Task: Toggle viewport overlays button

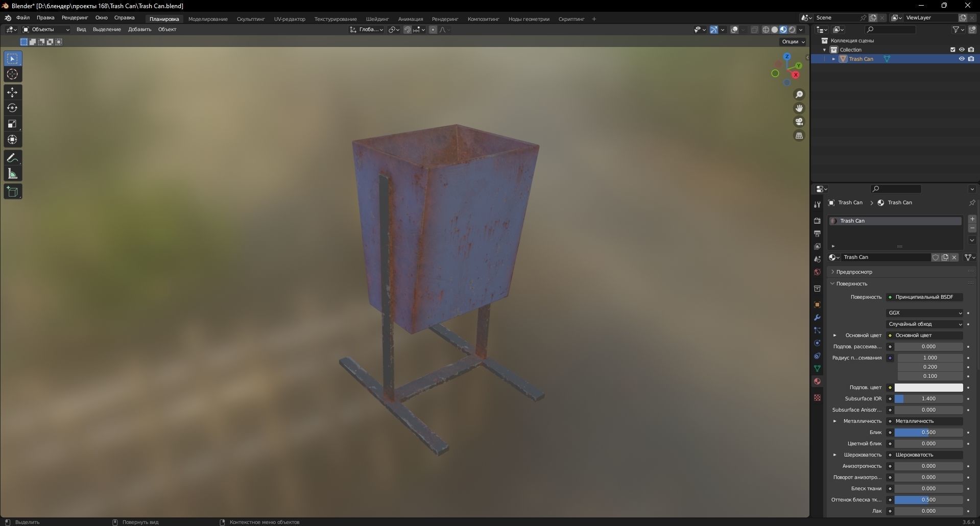Action: coord(734,30)
